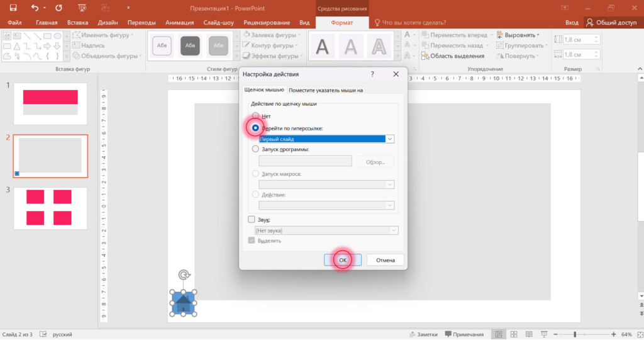Viewport: 644px width, 340px height.
Task: Click the 'Отмена' button
Action: click(x=386, y=260)
